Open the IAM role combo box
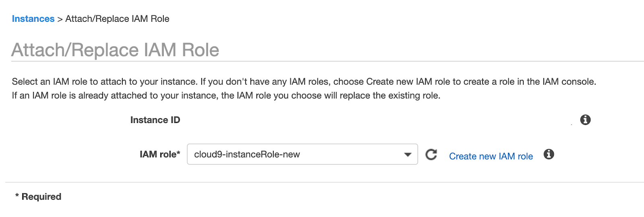Screen dimensions: 644x217 click(x=302, y=154)
